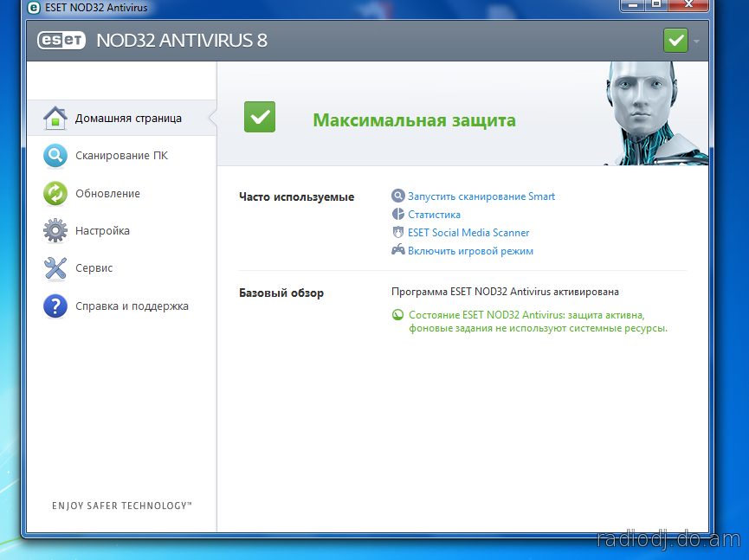Click Программа ESET NOD32 Antivirus активирована text
The width and height of the screenshot is (749, 560).
505,291
